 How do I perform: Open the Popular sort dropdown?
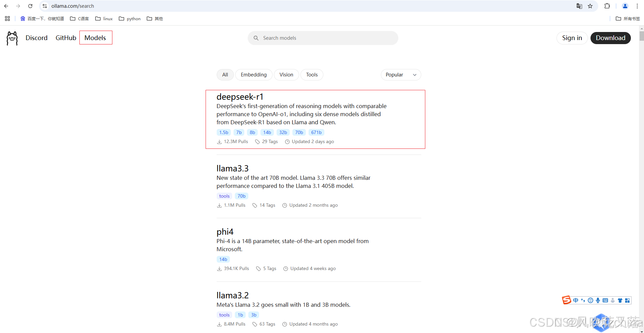click(401, 75)
